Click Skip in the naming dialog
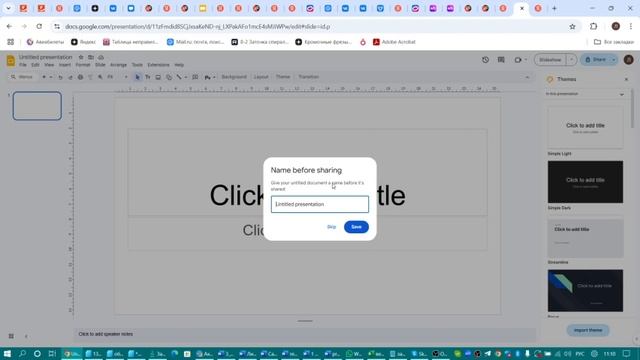 coord(331,227)
